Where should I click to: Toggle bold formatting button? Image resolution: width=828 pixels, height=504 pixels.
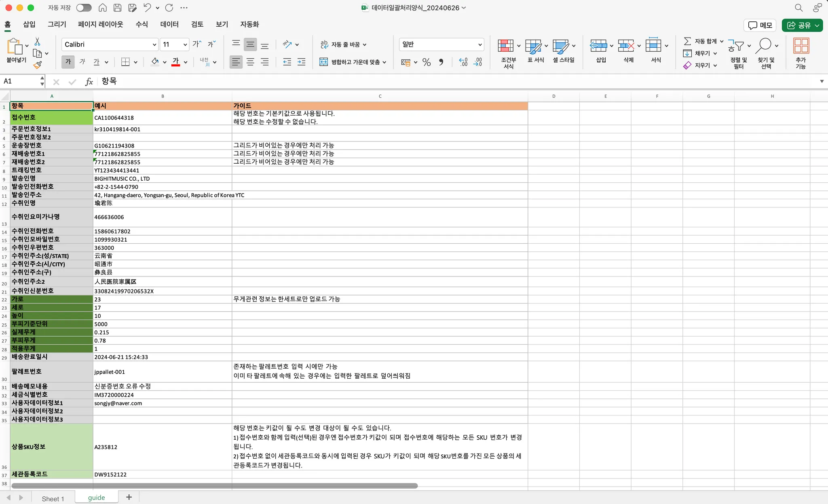[x=68, y=62]
